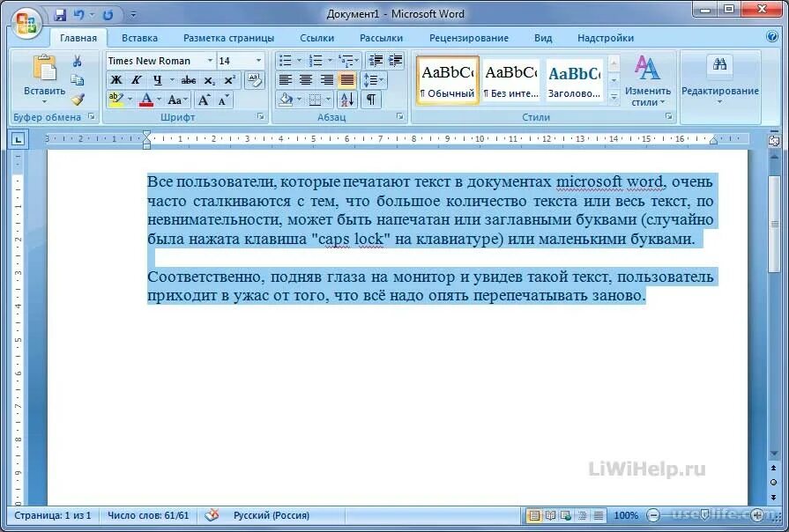Customize Quick Access Toolbar dropdown

[x=133, y=15]
